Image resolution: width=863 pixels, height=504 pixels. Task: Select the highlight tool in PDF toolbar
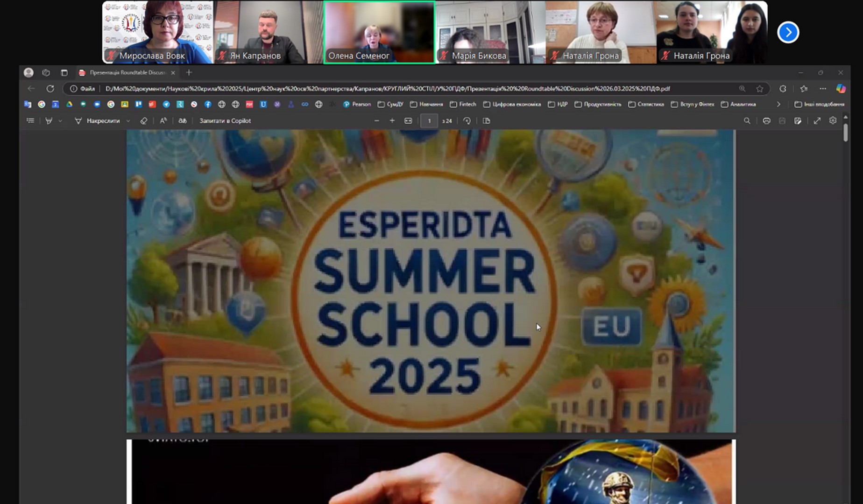[49, 121]
